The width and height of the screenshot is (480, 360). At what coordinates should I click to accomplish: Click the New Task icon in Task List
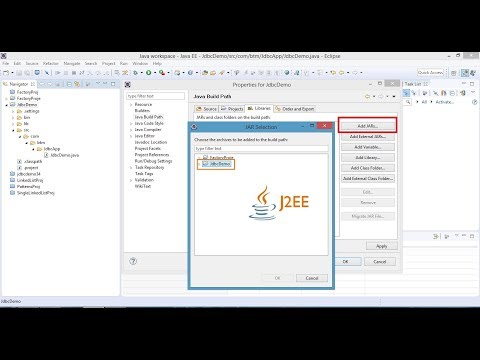pyautogui.click(x=406, y=93)
